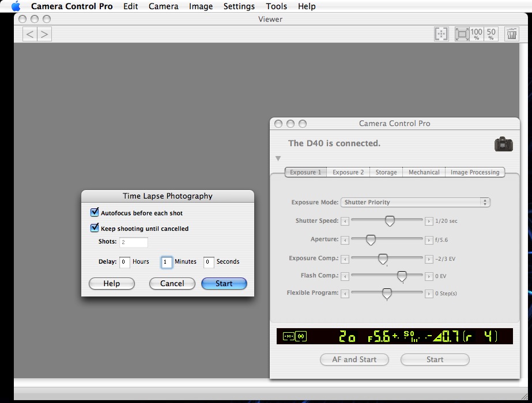532x403 pixels.
Task: Open the Apple menu
Action: (x=16, y=6)
